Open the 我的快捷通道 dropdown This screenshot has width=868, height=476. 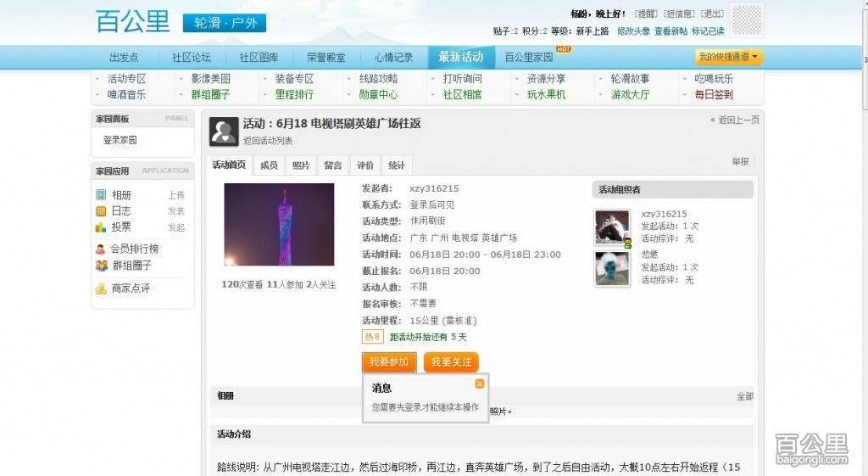(728, 57)
